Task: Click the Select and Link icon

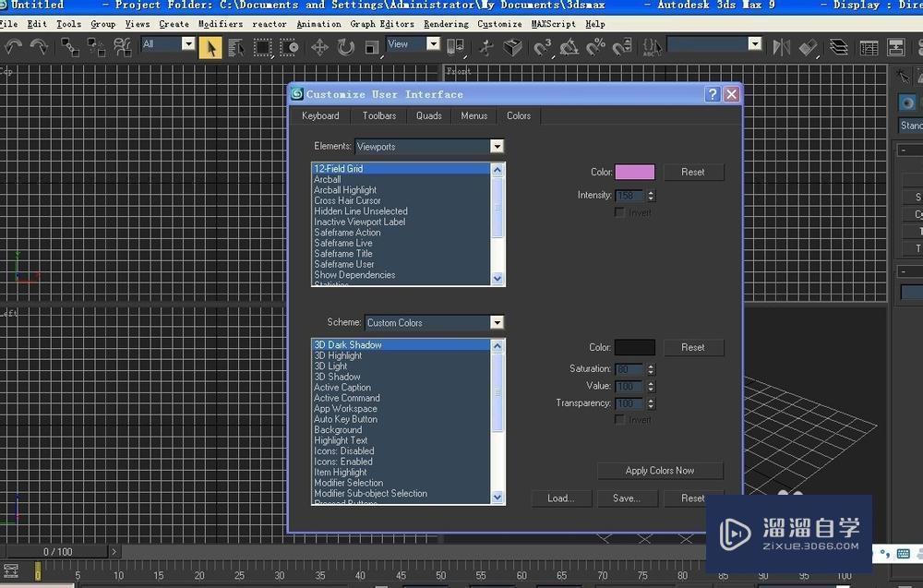Action: pos(69,45)
